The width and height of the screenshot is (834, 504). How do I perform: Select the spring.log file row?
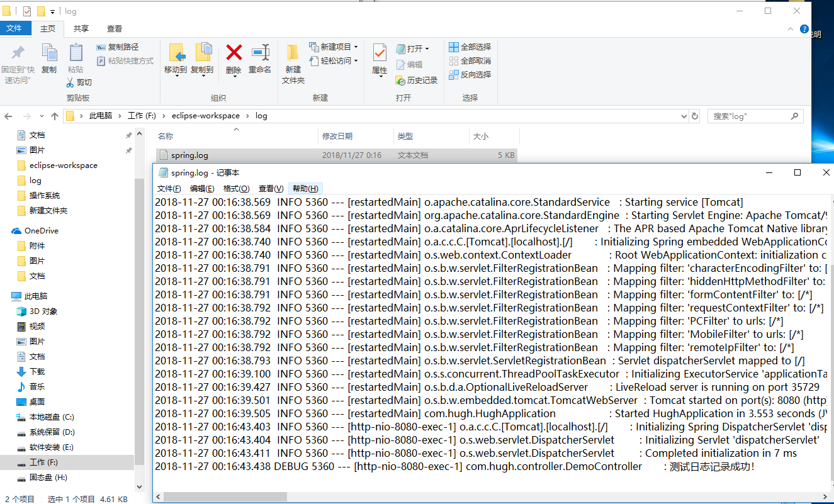coord(337,155)
